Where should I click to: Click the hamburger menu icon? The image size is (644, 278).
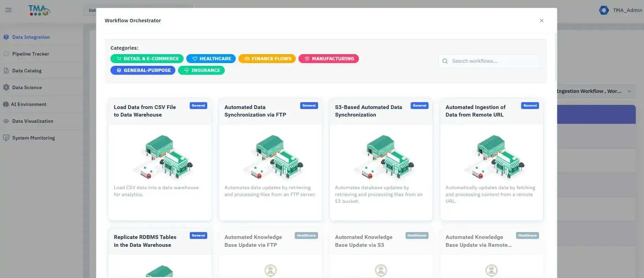coord(8,10)
